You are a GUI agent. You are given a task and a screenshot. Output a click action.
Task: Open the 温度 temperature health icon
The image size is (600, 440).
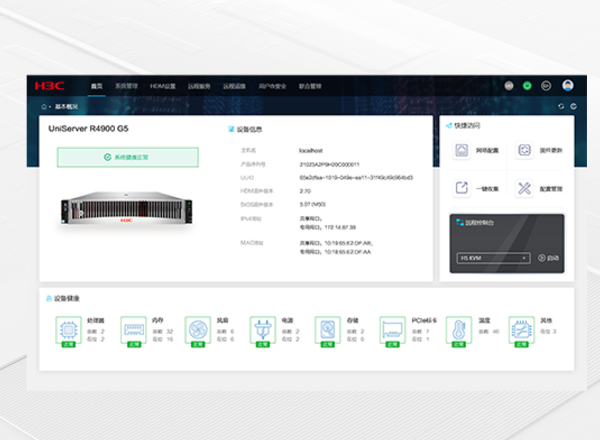click(459, 331)
